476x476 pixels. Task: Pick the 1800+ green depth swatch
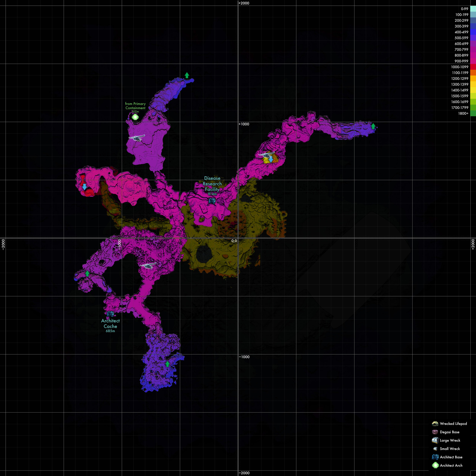pos(473,113)
